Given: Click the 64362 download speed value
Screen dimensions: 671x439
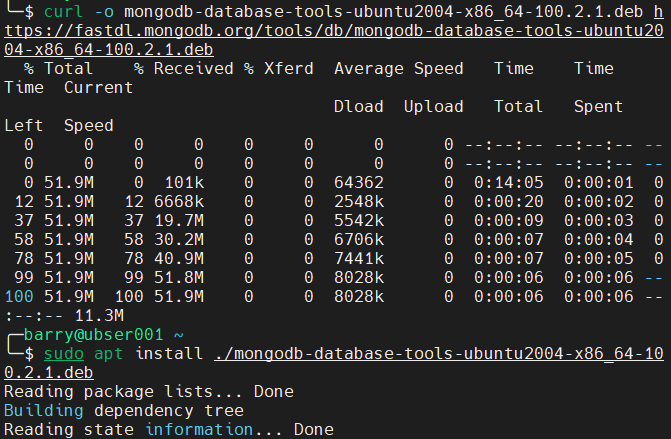Looking at the screenshot, I should (x=359, y=183).
